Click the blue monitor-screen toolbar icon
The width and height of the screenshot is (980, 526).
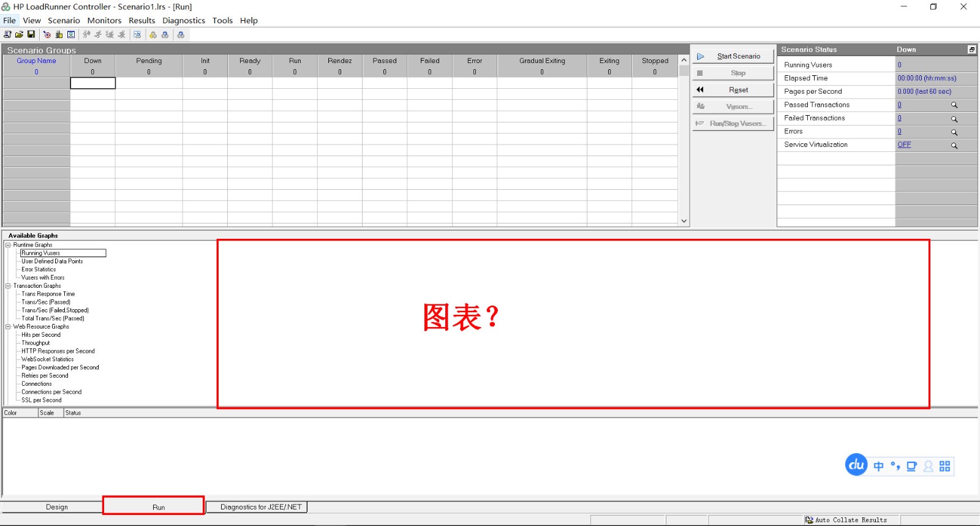(x=71, y=34)
